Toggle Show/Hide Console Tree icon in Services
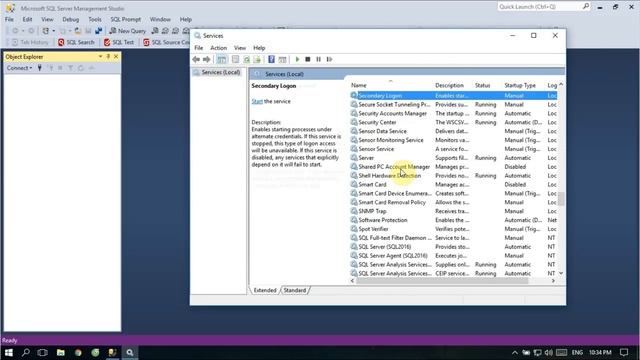This screenshot has width=640, height=360. 222,60
